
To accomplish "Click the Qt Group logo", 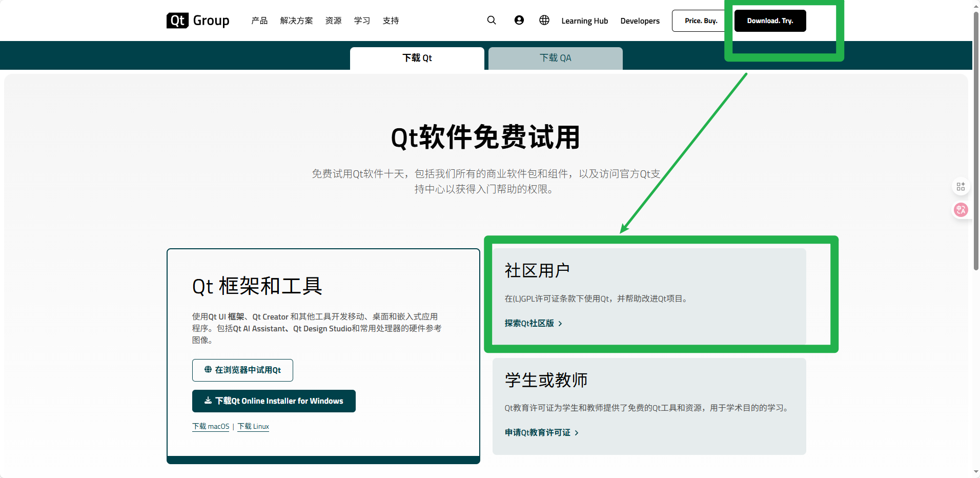I will click(198, 21).
